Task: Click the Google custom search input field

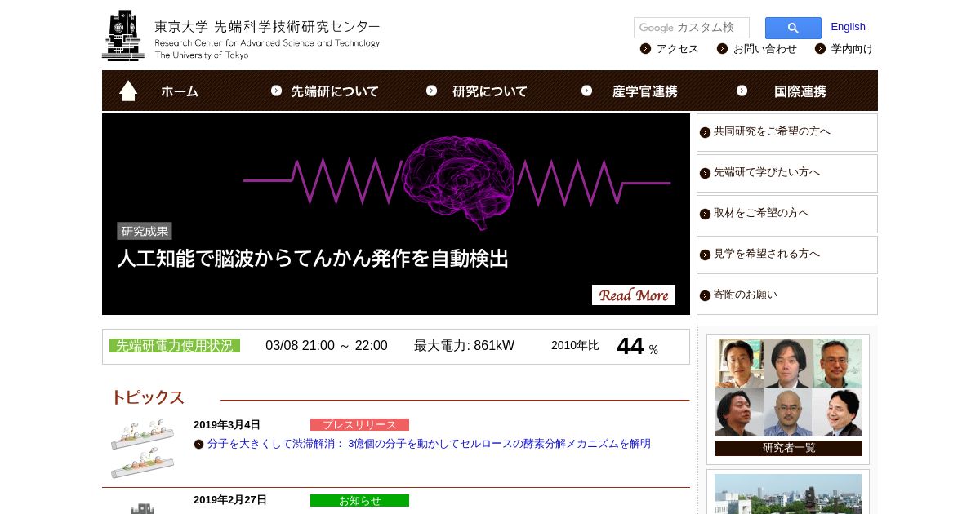Action: pyautogui.click(x=692, y=28)
